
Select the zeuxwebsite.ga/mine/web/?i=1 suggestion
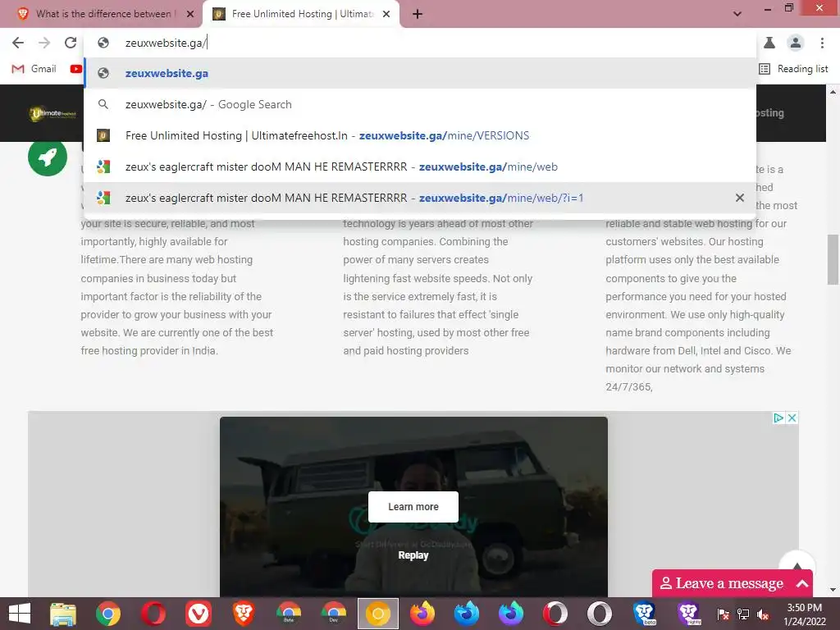coord(420,198)
